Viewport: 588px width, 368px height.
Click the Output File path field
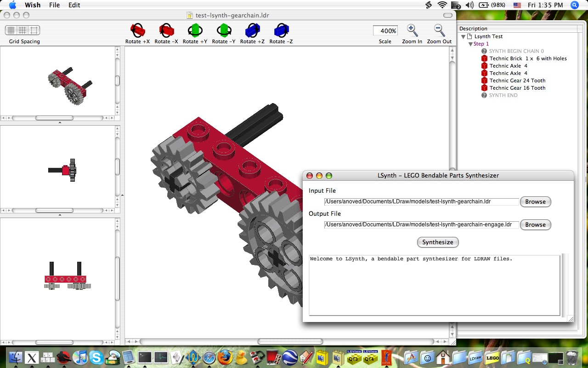[421, 224]
